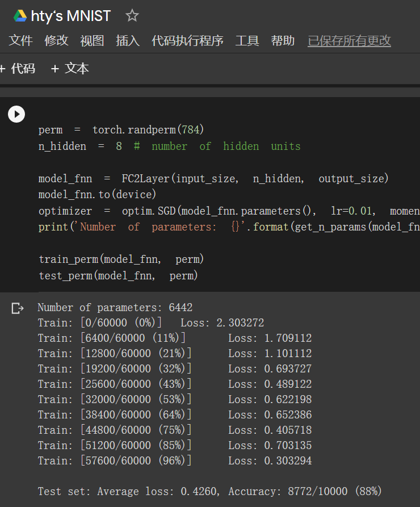Click the Google Drive logo icon
The width and height of the screenshot is (420, 507).
(20, 15)
